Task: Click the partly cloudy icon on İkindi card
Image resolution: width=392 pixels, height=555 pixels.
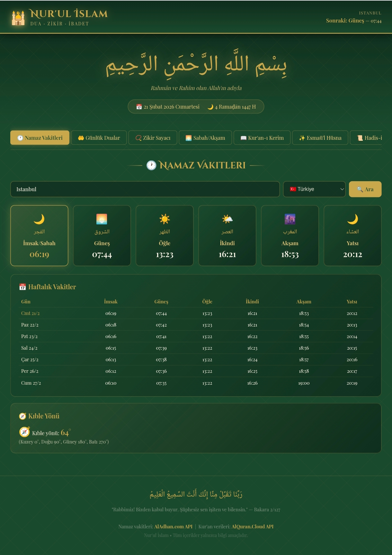Action: pos(227,219)
